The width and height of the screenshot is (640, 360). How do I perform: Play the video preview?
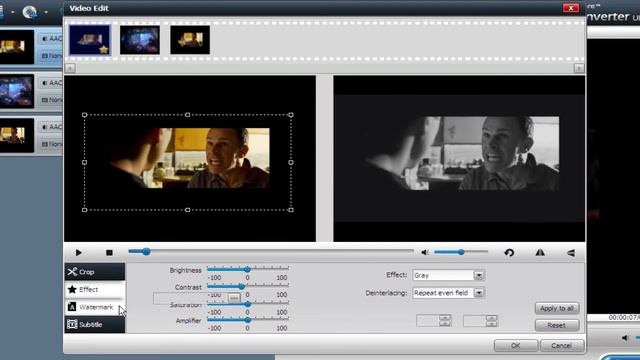(78, 253)
